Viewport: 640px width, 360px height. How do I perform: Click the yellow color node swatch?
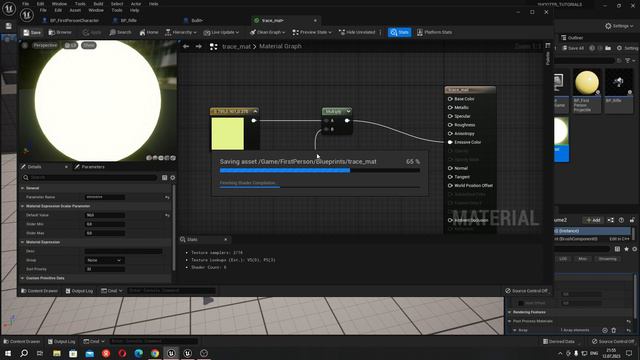(x=227, y=133)
